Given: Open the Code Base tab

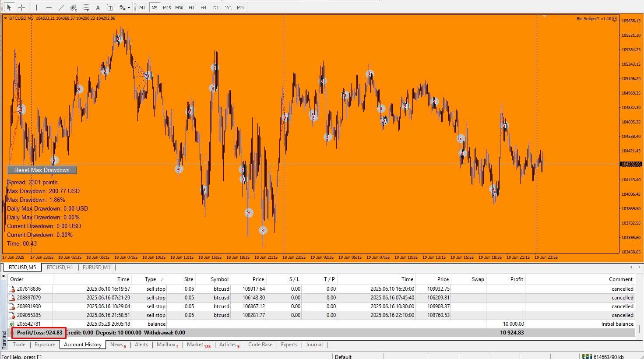Looking at the screenshot, I should (260, 345).
